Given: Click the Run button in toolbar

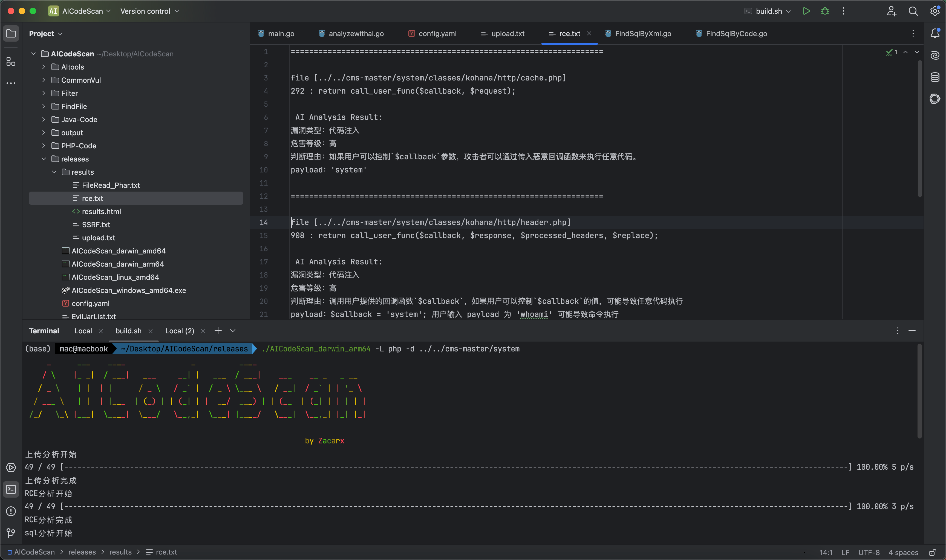Looking at the screenshot, I should coord(806,11).
